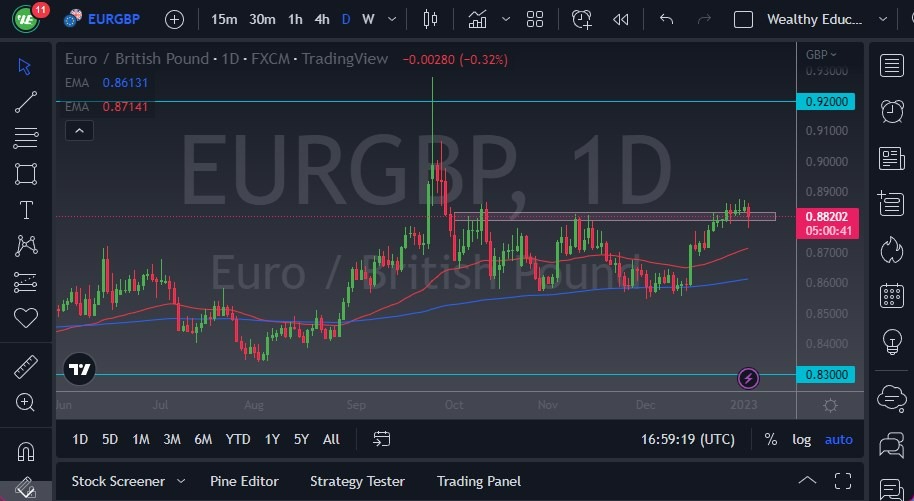Expand the indicator templates dropdown arrow

(x=506, y=19)
